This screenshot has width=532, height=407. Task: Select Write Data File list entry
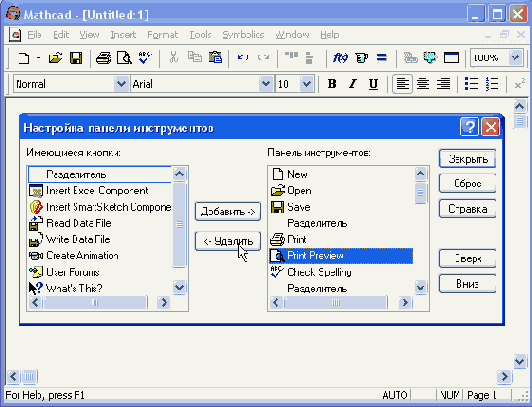[x=100, y=239]
